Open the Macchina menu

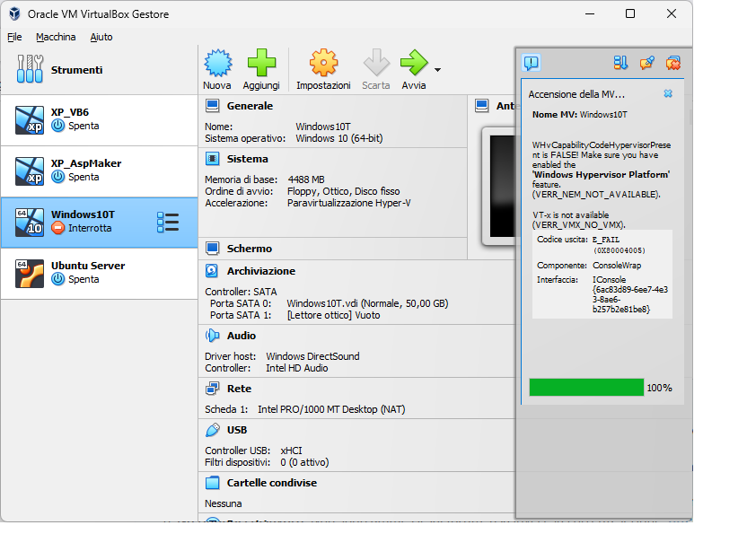pos(56,37)
